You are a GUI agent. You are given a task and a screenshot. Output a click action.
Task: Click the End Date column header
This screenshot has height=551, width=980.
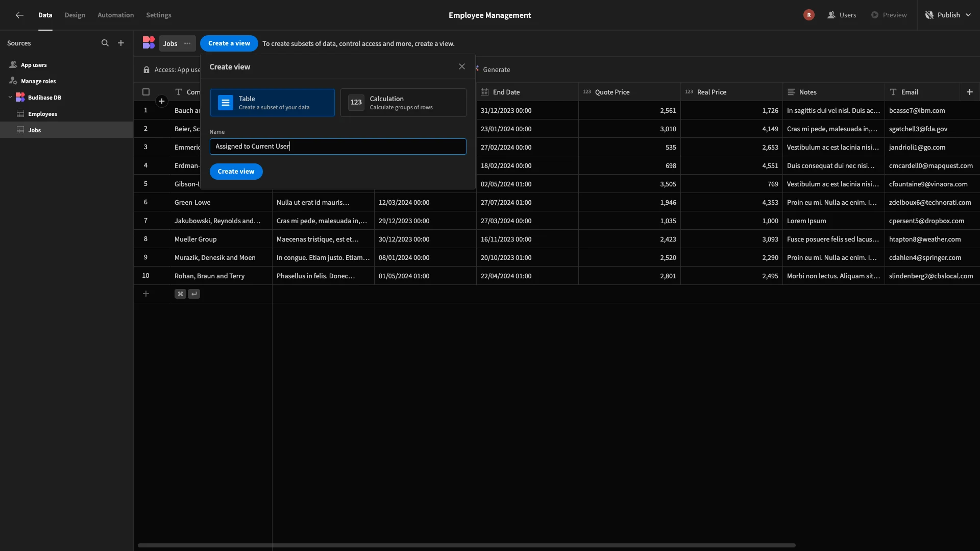click(x=527, y=92)
